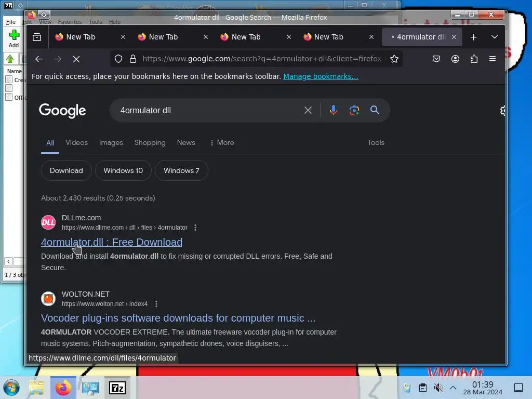This screenshot has height=399, width=532.
Task: Open Firefox application menu hamburger
Action: pyautogui.click(x=493, y=59)
